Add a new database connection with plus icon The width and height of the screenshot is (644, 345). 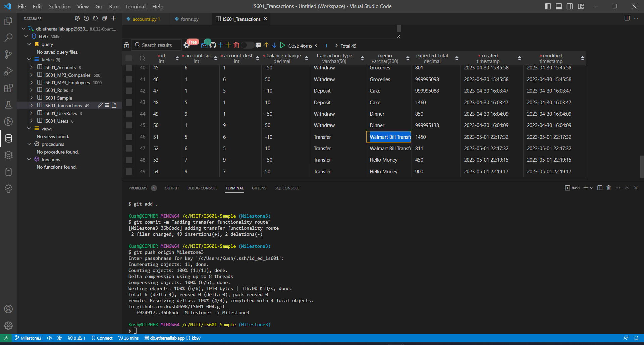tap(113, 18)
